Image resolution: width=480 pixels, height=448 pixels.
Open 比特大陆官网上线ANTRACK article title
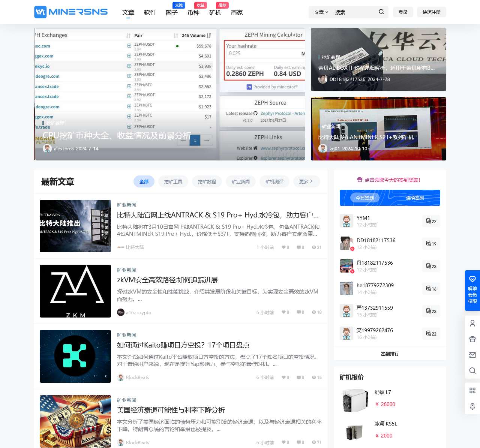tap(218, 215)
